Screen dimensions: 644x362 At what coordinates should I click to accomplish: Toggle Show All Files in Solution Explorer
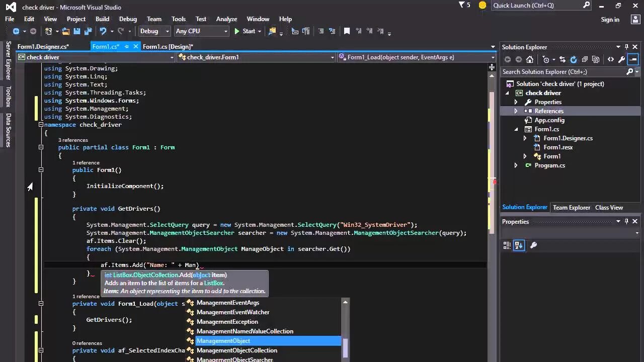596,59
